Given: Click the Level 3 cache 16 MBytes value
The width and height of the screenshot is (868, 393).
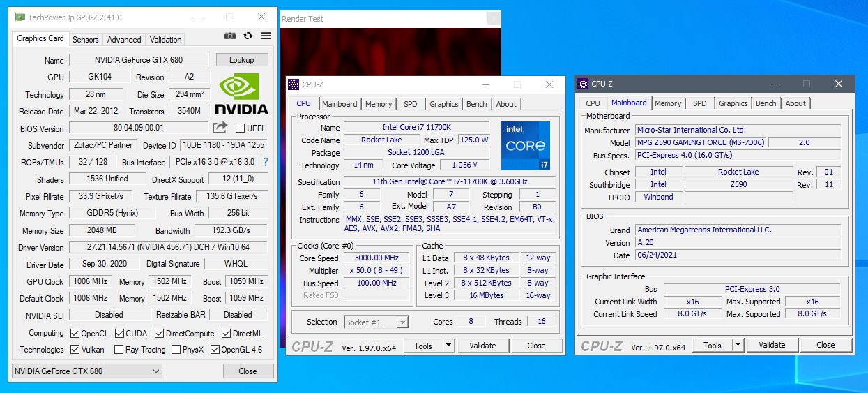Looking at the screenshot, I should tap(486, 295).
